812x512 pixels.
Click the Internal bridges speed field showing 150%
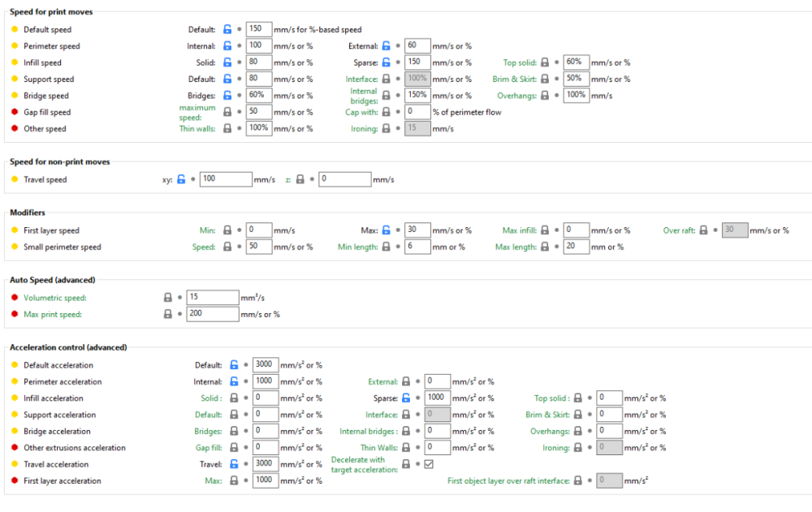coord(417,95)
